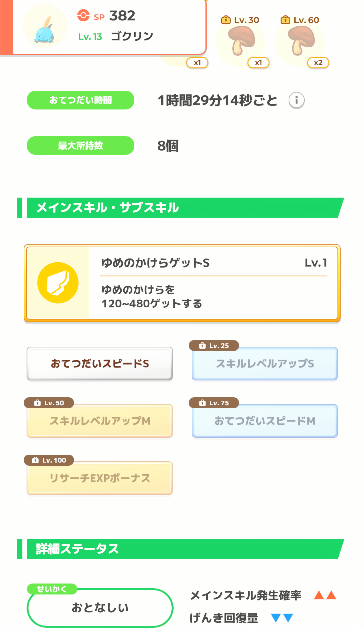Tap the おとなしい nature box
The height and width of the screenshot is (628, 364).
[100, 608]
